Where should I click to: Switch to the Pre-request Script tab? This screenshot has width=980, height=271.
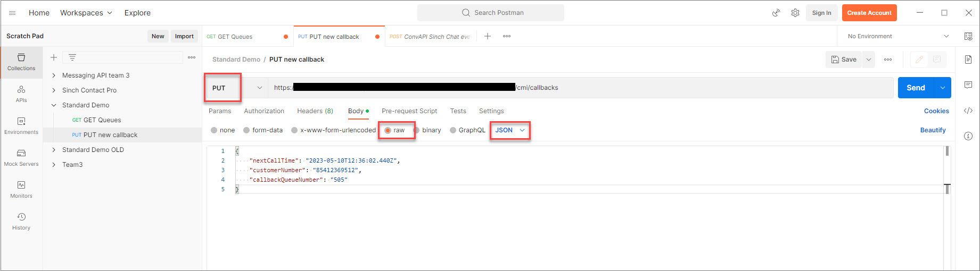(409, 111)
